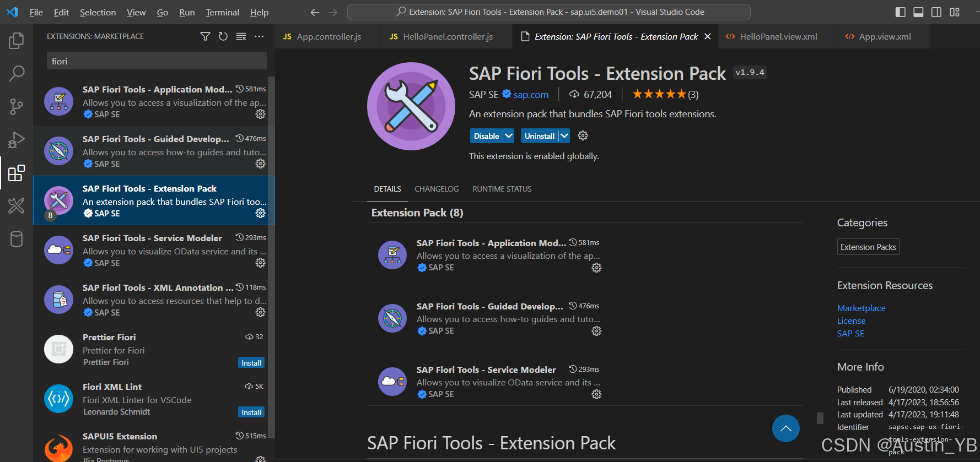
Task: Toggle primary side bar layout icon
Action: [x=901, y=12]
